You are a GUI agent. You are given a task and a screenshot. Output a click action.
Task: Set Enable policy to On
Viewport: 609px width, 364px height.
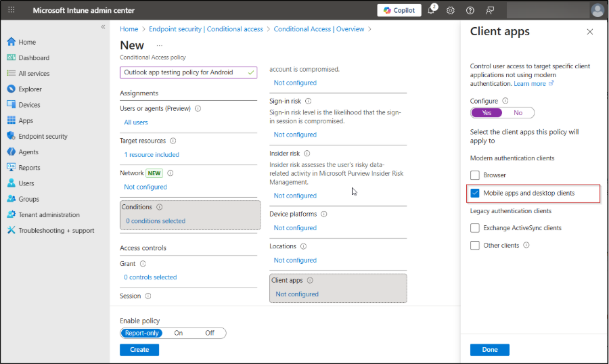pos(178,334)
